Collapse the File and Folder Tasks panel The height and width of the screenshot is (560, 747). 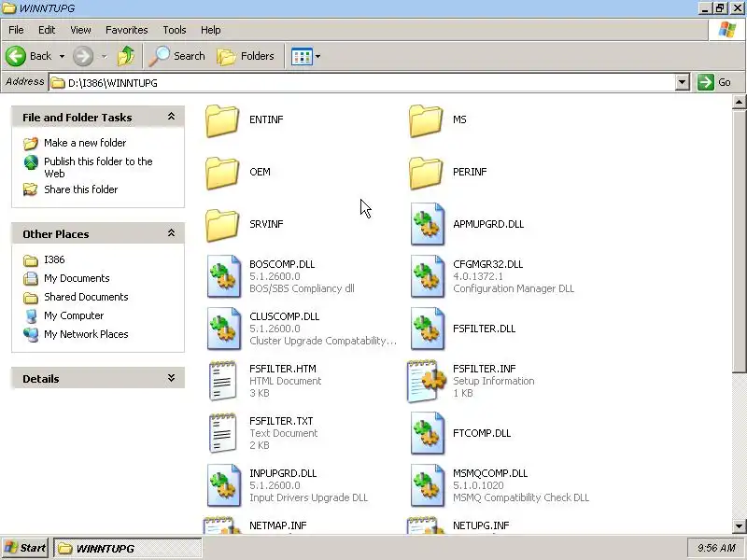coord(171,117)
